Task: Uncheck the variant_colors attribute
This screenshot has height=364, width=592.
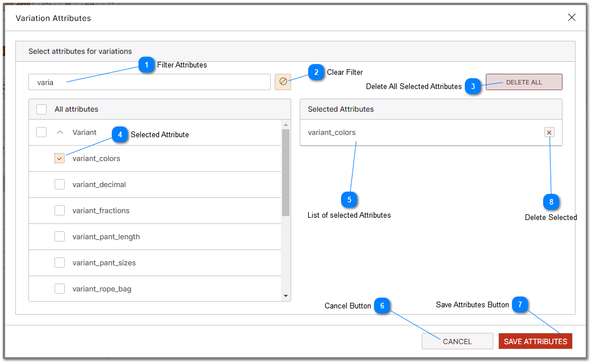Action: (59, 158)
